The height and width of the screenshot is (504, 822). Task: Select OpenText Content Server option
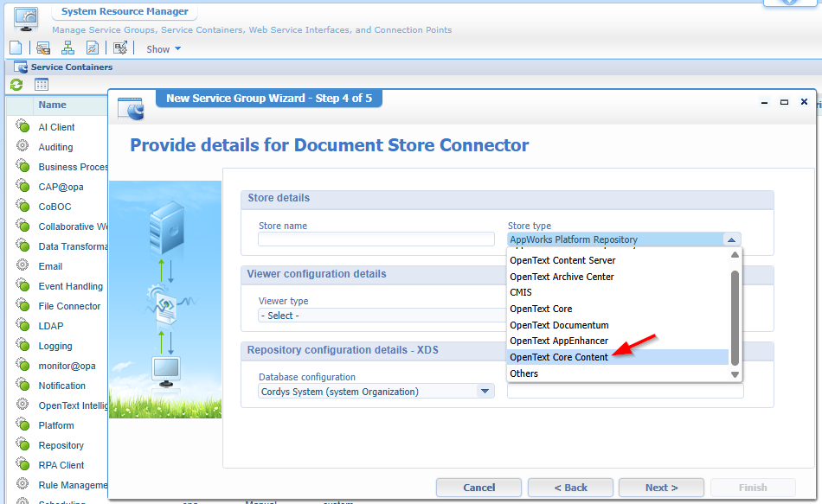pyautogui.click(x=562, y=260)
